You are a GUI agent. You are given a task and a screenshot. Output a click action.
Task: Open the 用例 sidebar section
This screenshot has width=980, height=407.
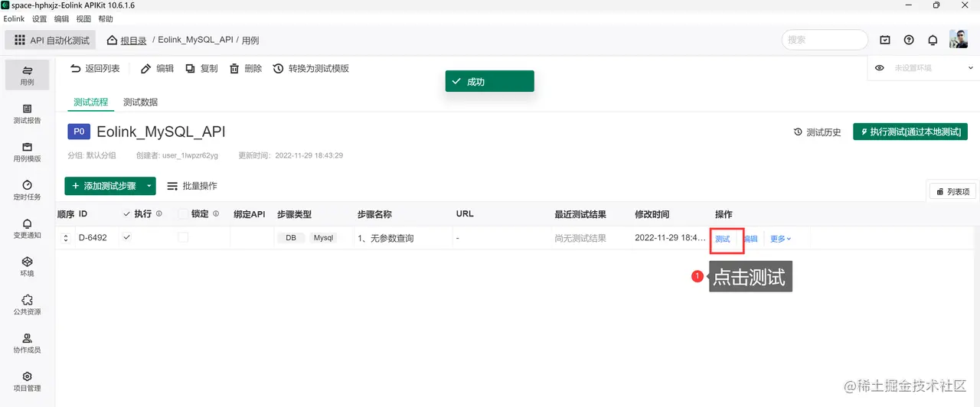click(x=27, y=74)
